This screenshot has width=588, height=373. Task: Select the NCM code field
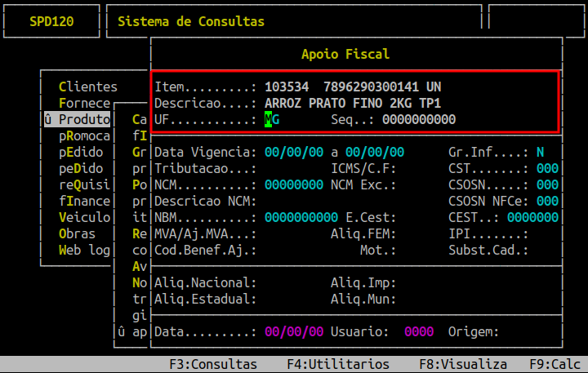coord(293,185)
